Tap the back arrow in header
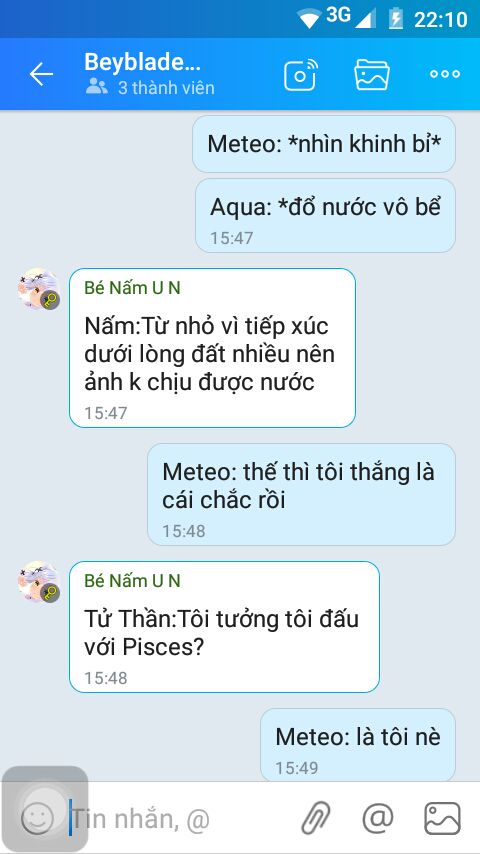The image size is (480, 854). pos(41,74)
